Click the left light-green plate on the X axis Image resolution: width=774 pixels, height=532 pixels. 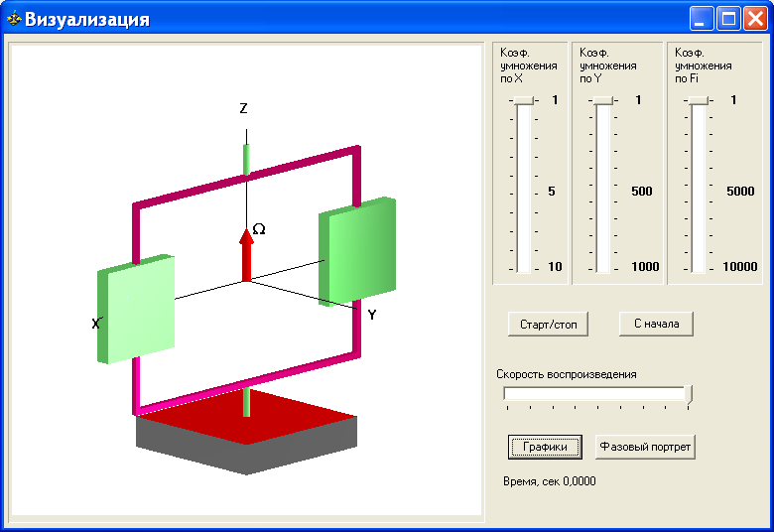(x=136, y=311)
